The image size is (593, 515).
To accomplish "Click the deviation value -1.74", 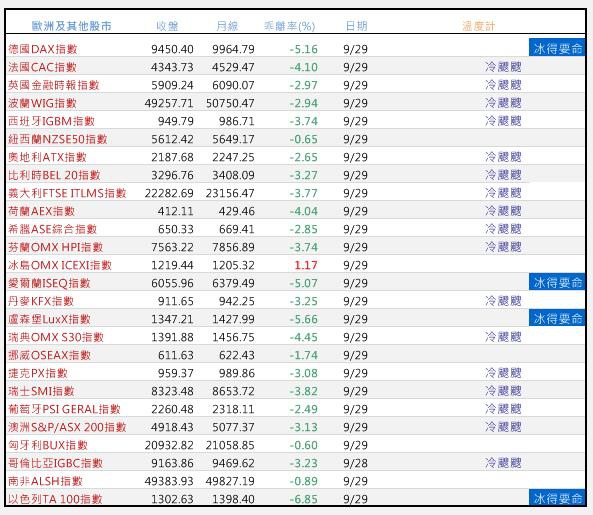I will coord(303,355).
